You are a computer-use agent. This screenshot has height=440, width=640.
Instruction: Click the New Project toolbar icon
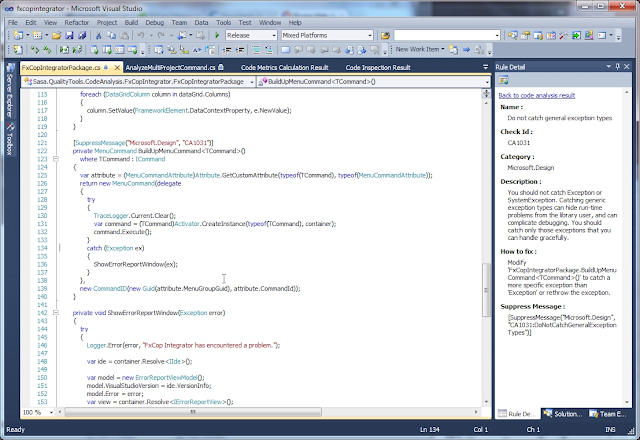(18, 36)
